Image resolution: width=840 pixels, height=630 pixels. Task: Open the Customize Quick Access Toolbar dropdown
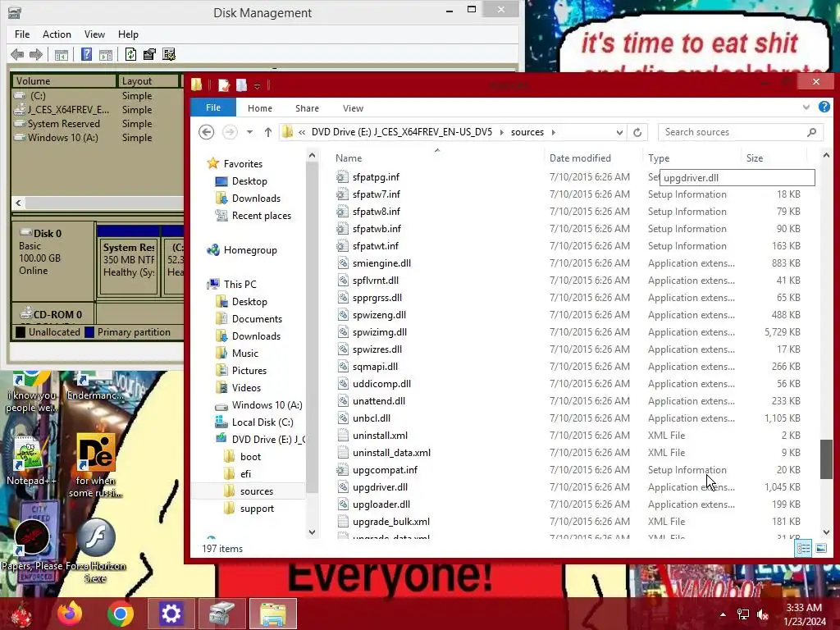[257, 85]
